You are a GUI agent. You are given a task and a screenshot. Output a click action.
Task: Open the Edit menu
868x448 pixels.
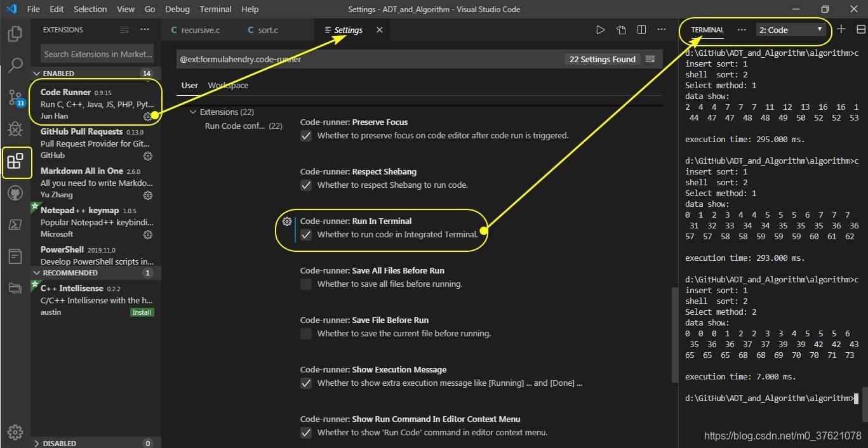point(57,9)
